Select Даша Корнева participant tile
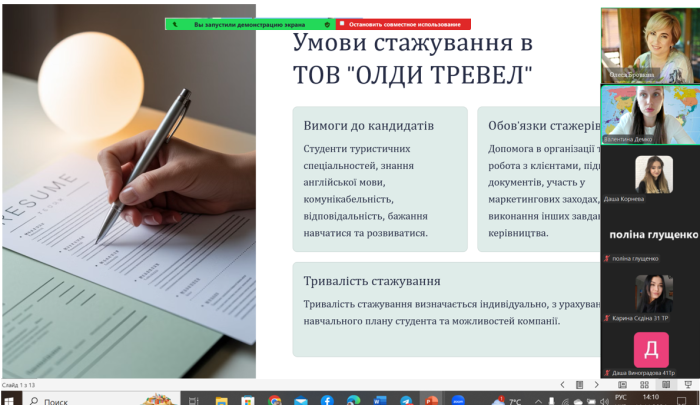This screenshot has height=405, width=700. tap(650, 177)
